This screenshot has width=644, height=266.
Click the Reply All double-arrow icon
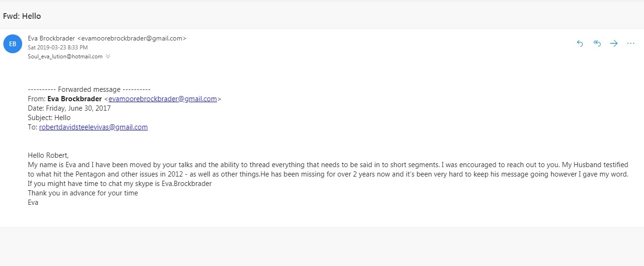click(x=597, y=43)
